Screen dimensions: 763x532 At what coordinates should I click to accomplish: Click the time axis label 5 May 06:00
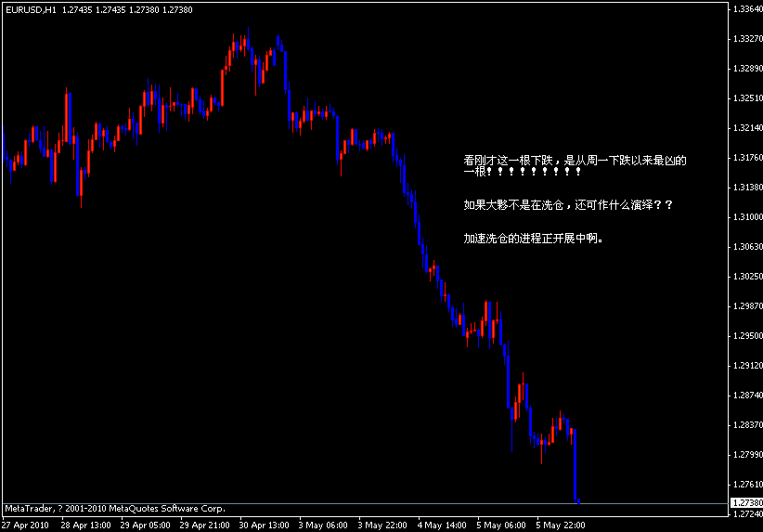click(501, 526)
